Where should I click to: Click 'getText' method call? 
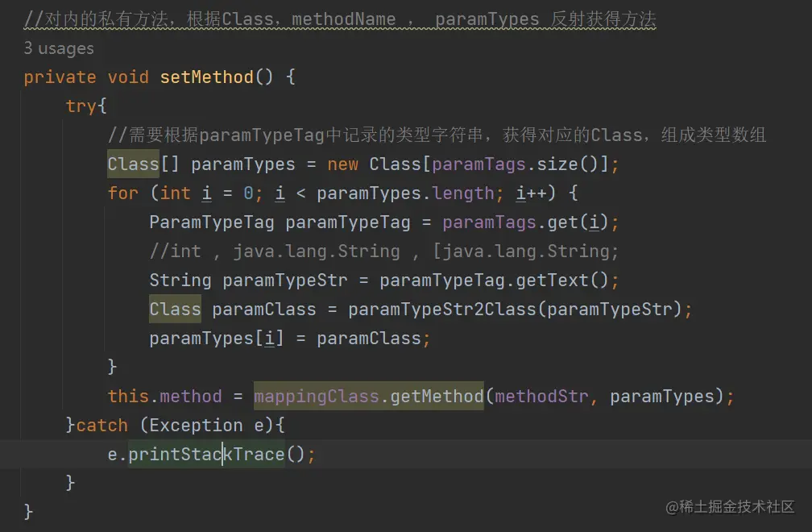coord(552,281)
